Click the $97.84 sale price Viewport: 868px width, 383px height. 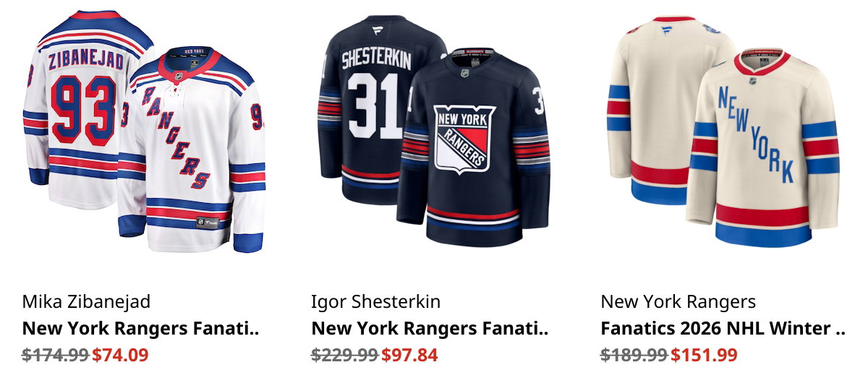tap(409, 355)
